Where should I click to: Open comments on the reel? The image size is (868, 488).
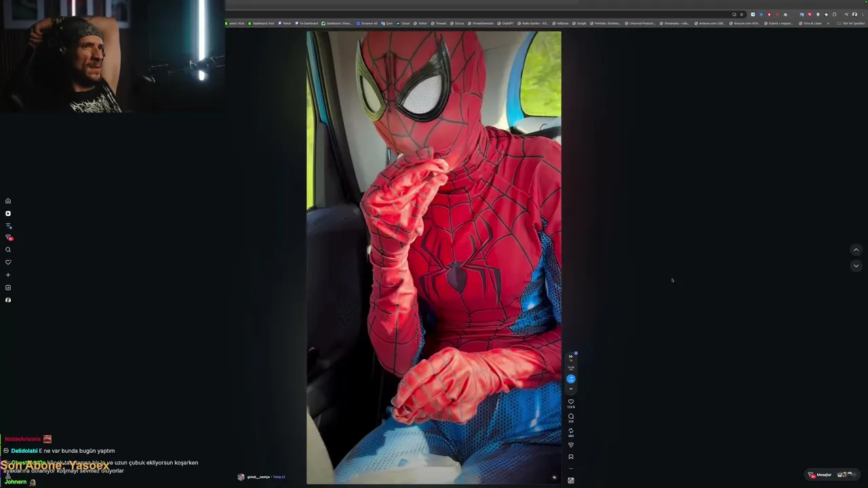pos(571,417)
